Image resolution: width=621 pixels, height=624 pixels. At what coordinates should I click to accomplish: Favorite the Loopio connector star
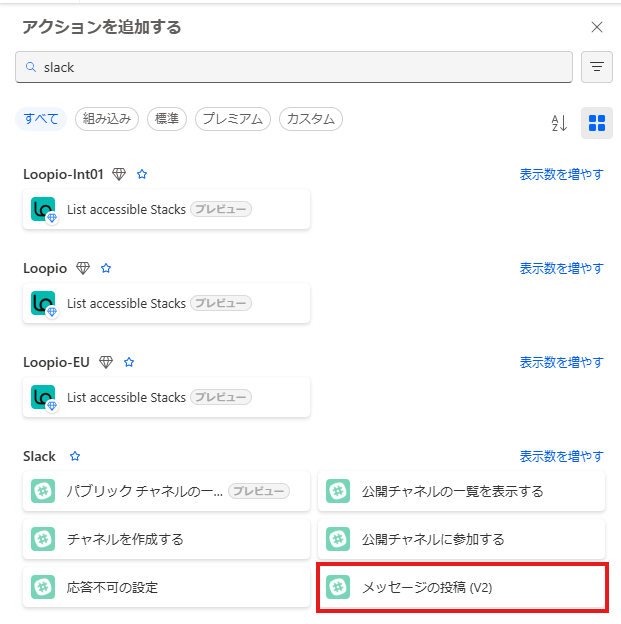[x=106, y=268]
